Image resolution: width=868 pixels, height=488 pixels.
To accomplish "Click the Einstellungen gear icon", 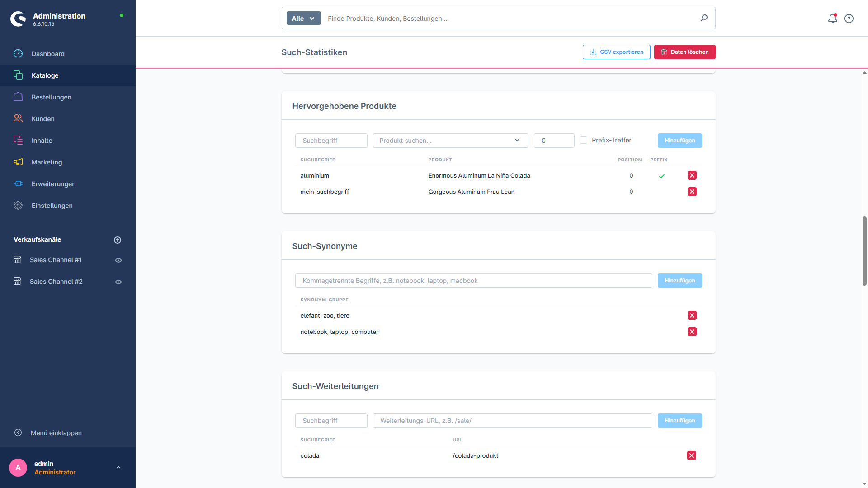I will coord(18,206).
